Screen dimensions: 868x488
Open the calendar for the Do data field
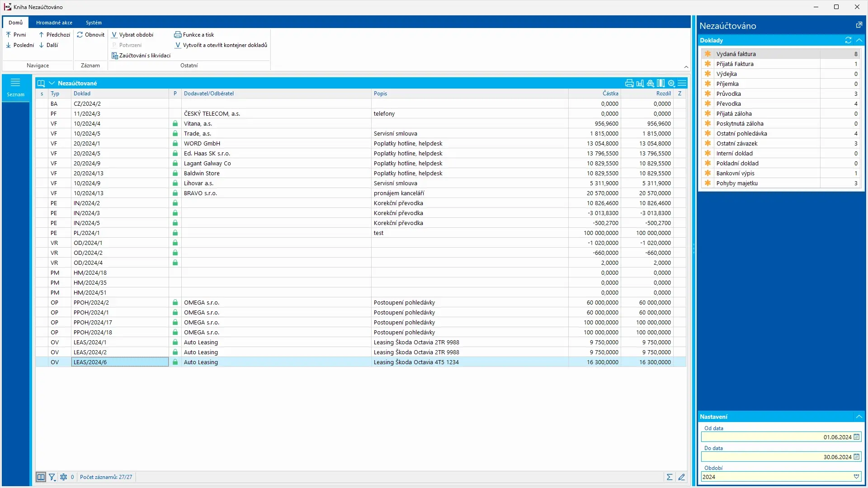[856, 457]
